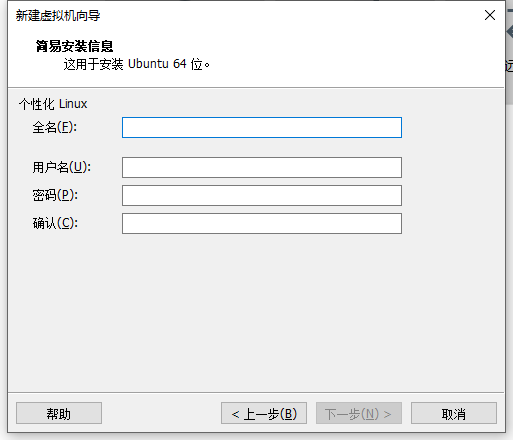Click the 新建虚拟机向导 title bar text
The height and width of the screenshot is (440, 513).
[x=58, y=15]
